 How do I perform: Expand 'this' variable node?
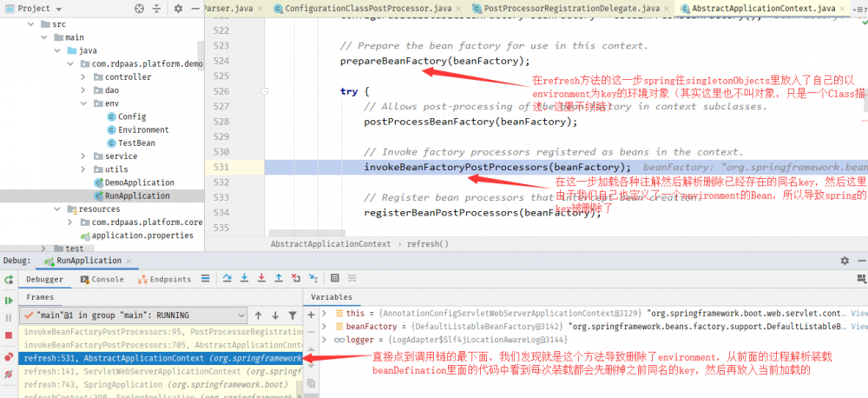325,313
